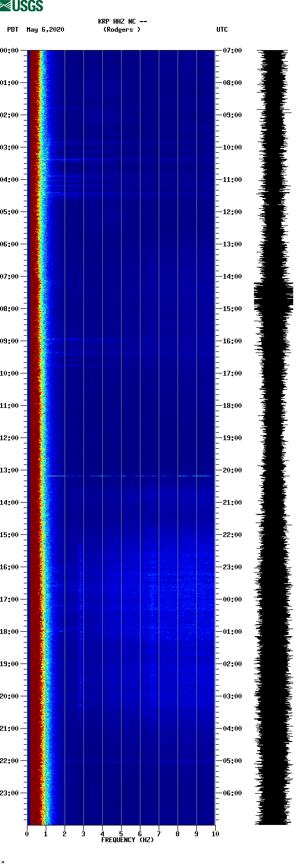Click the 'UTC' timezone label
Image resolution: width=297 pixels, height=868 pixels.
tap(222, 30)
